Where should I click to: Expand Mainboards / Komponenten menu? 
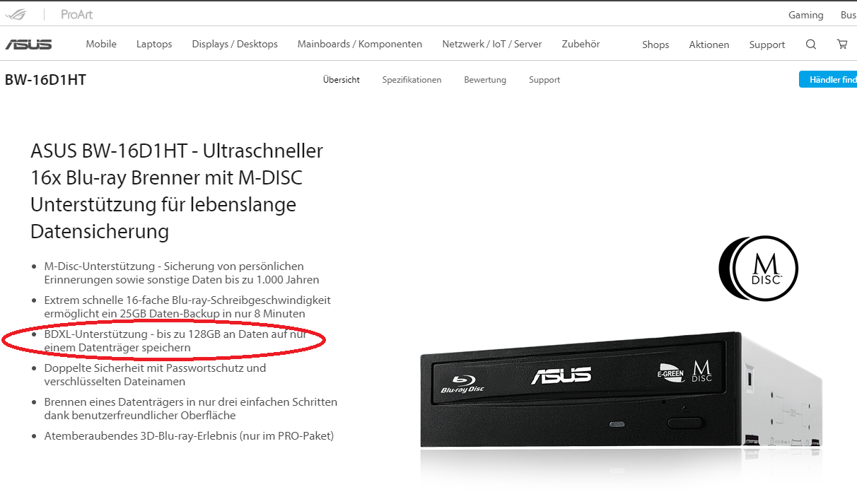pyautogui.click(x=360, y=44)
